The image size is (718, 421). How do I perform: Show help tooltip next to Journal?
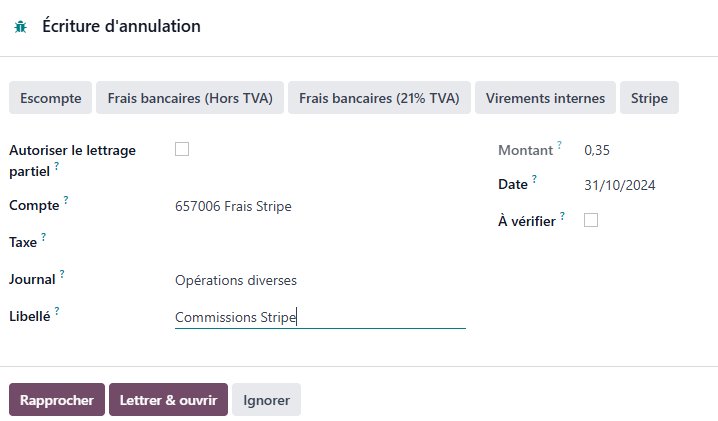tap(62, 274)
